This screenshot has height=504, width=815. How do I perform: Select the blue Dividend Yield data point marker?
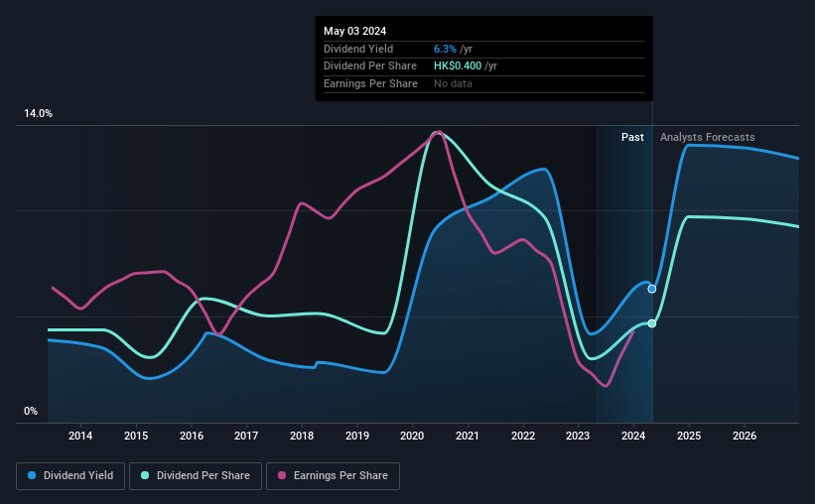[x=652, y=289]
